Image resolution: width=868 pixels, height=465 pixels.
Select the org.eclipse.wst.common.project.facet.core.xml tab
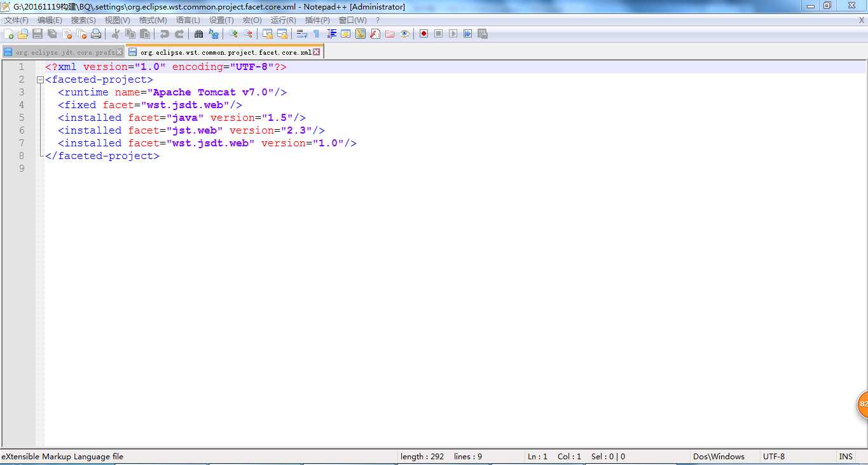coord(224,52)
